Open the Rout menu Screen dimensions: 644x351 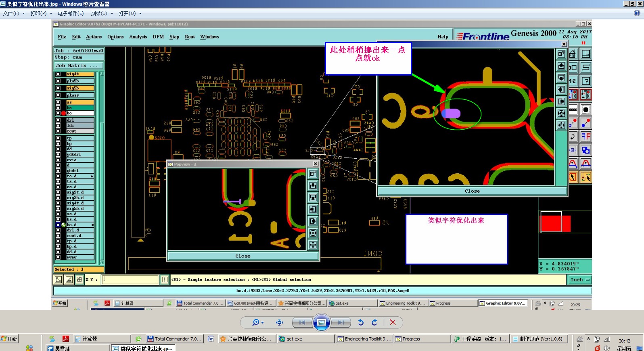pyautogui.click(x=190, y=37)
